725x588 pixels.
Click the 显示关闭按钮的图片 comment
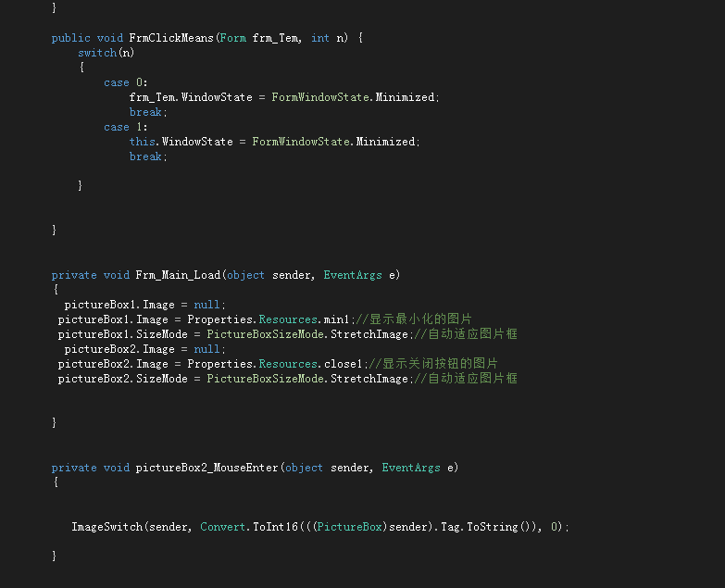pyautogui.click(x=433, y=364)
